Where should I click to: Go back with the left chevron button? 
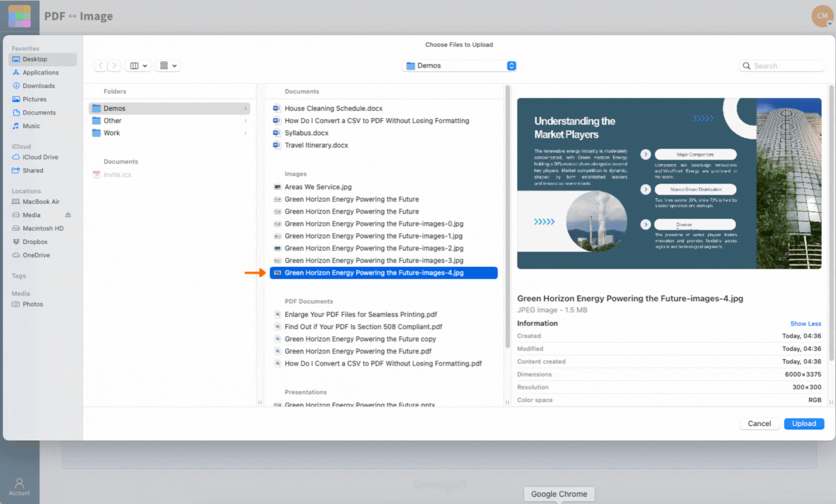tap(101, 66)
